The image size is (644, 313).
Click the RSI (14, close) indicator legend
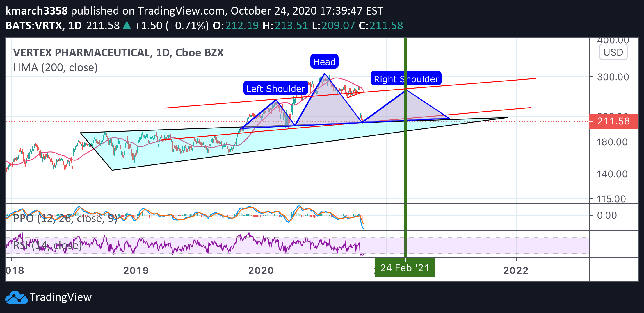click(x=48, y=245)
